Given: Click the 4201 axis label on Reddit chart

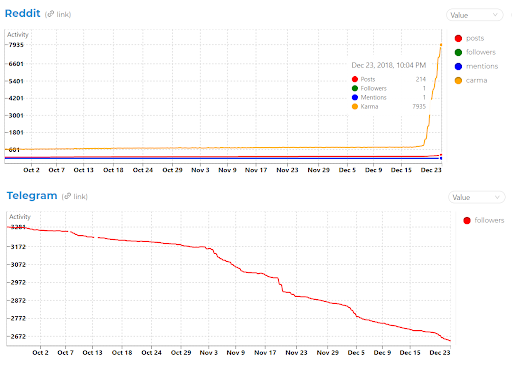Looking at the screenshot, I should pyautogui.click(x=16, y=98).
